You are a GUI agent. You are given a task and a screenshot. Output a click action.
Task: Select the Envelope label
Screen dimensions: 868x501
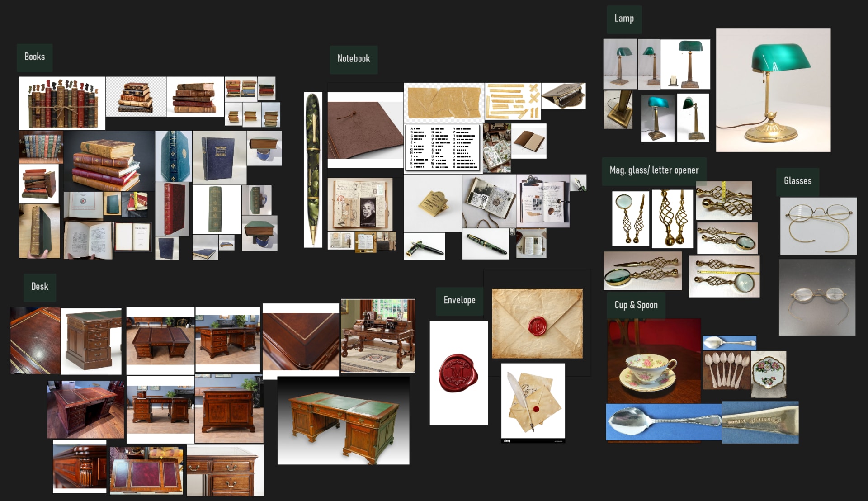(459, 301)
